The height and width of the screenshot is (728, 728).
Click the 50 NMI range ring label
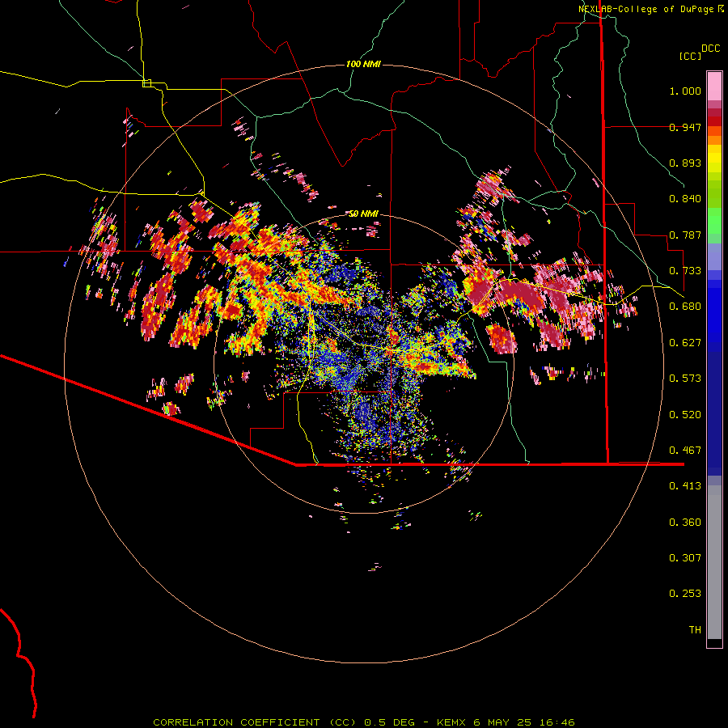(x=363, y=214)
